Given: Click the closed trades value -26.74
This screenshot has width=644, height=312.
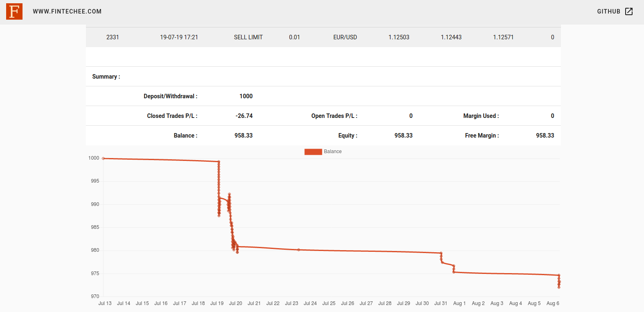Looking at the screenshot, I should tap(244, 116).
